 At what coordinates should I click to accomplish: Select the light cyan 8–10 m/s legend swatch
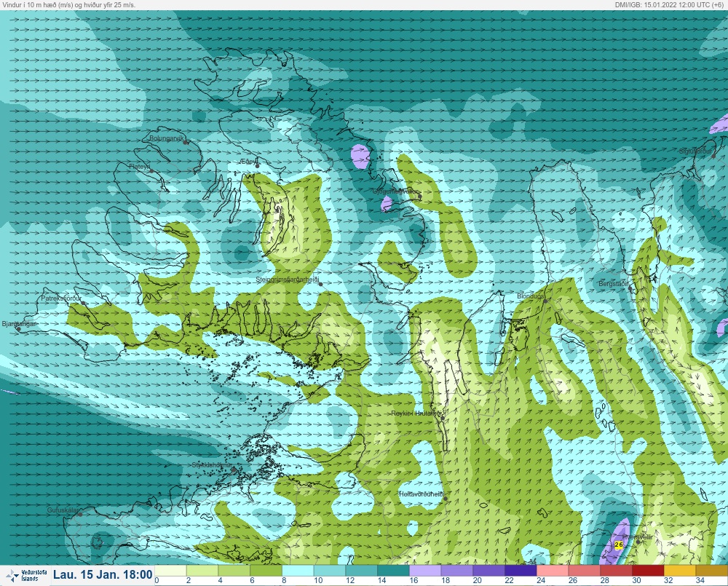tap(298, 571)
